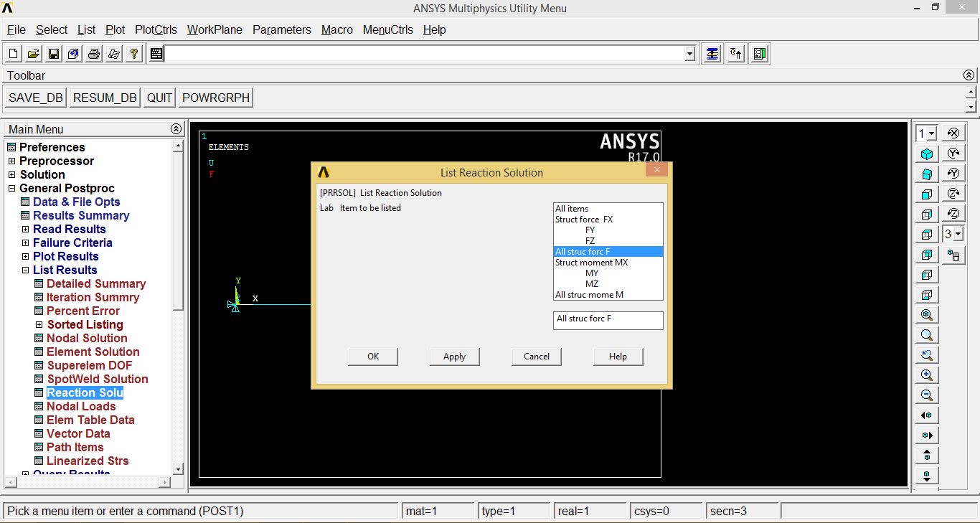Rotate the model with the +Z rotation icon
The height and width of the screenshot is (523, 980).
click(953, 193)
